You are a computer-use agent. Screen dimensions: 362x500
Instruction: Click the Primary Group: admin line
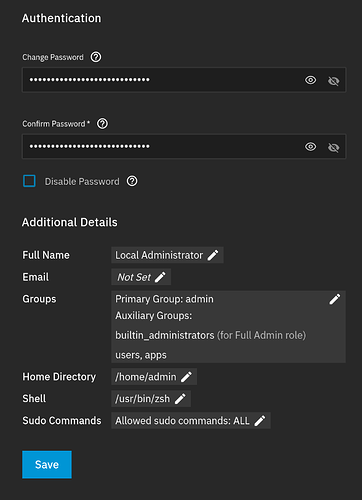point(164,299)
